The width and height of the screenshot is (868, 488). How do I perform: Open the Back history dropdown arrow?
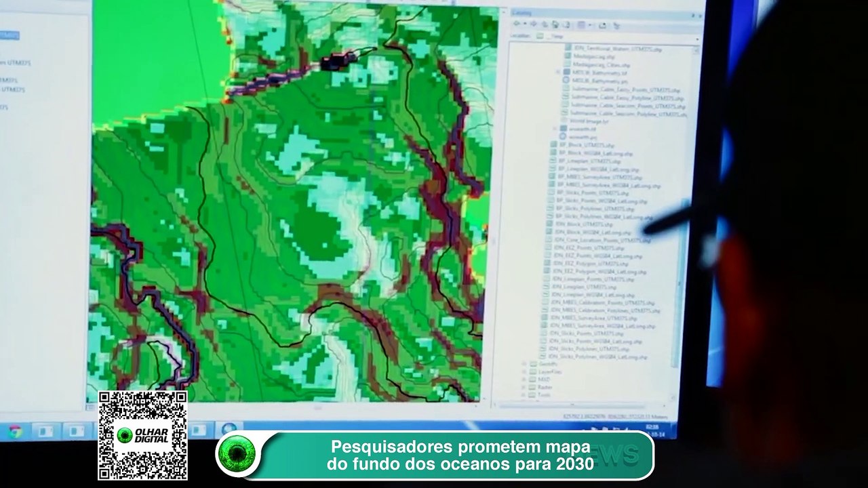(x=524, y=24)
